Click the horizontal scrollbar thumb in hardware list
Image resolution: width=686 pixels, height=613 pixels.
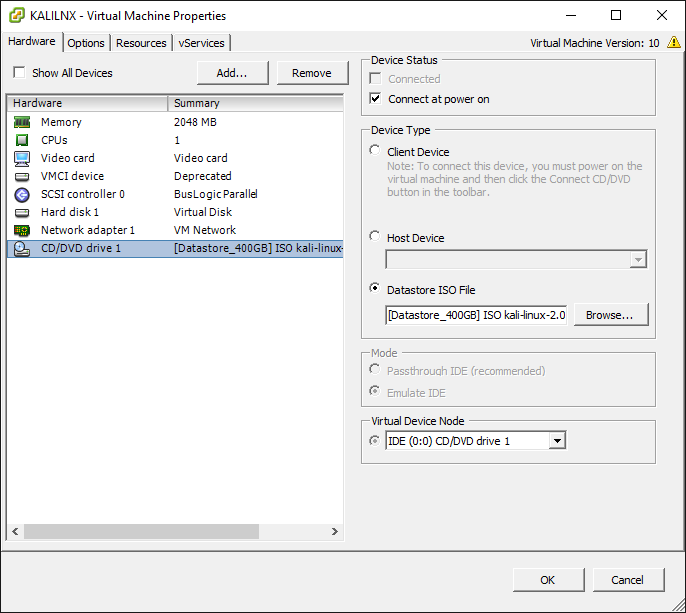[x=141, y=532]
